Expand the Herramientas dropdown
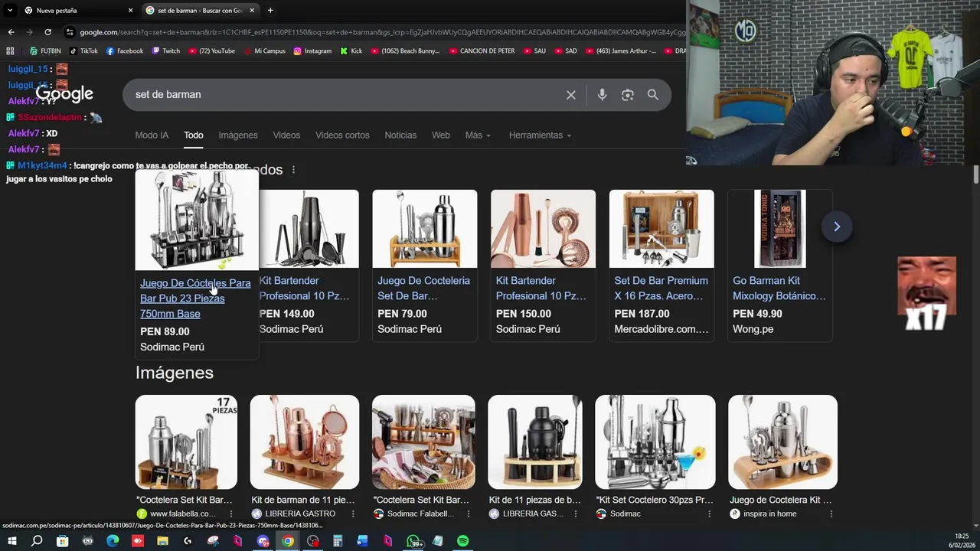The height and width of the screenshot is (551, 980). pos(540,135)
